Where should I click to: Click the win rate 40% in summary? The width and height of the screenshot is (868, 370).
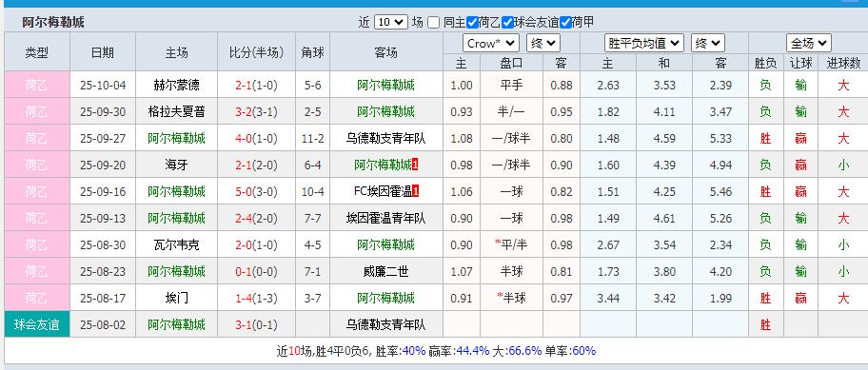pyautogui.click(x=413, y=351)
